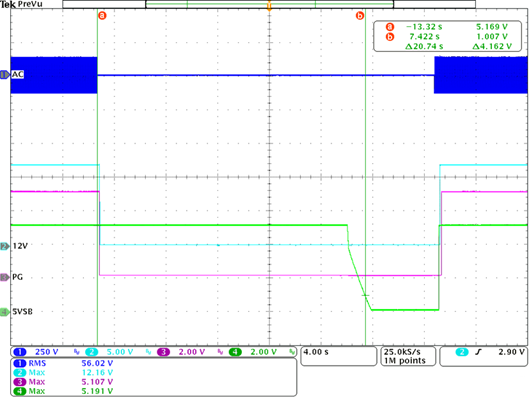Select channel 2 12V ground marker
Screen dimensions: 529x397
(x=5, y=247)
